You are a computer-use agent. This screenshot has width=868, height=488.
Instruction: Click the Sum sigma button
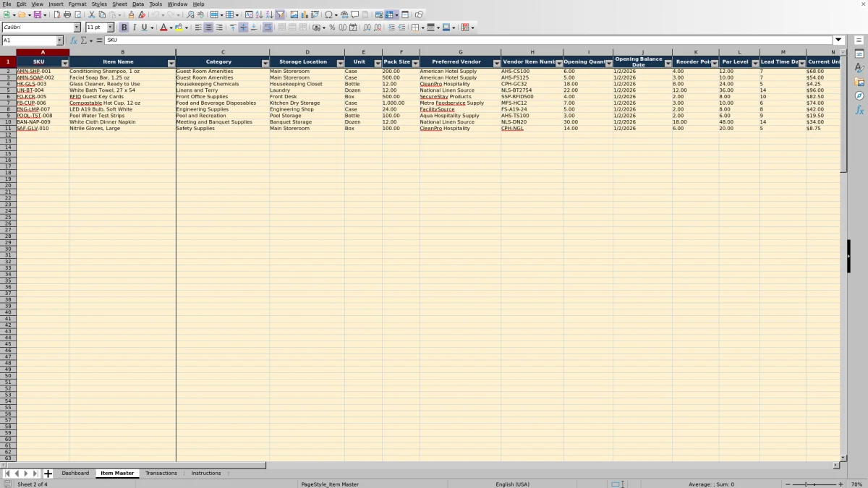point(83,40)
